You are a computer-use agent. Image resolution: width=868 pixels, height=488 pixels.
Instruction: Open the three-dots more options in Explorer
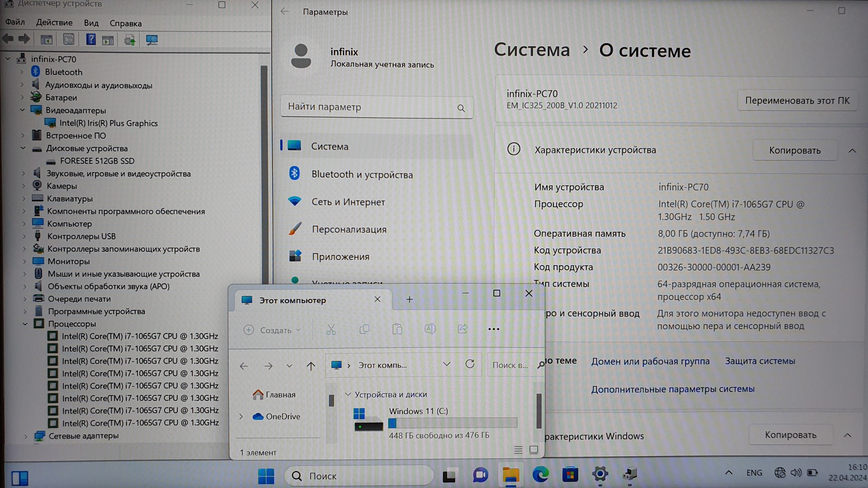point(493,329)
